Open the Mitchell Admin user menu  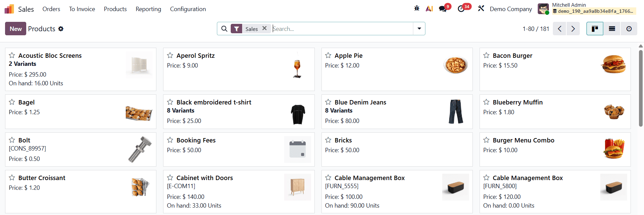569,5
